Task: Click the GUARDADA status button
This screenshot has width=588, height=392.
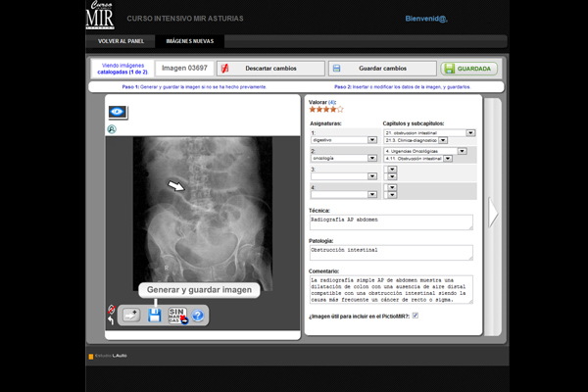Action: coord(469,69)
